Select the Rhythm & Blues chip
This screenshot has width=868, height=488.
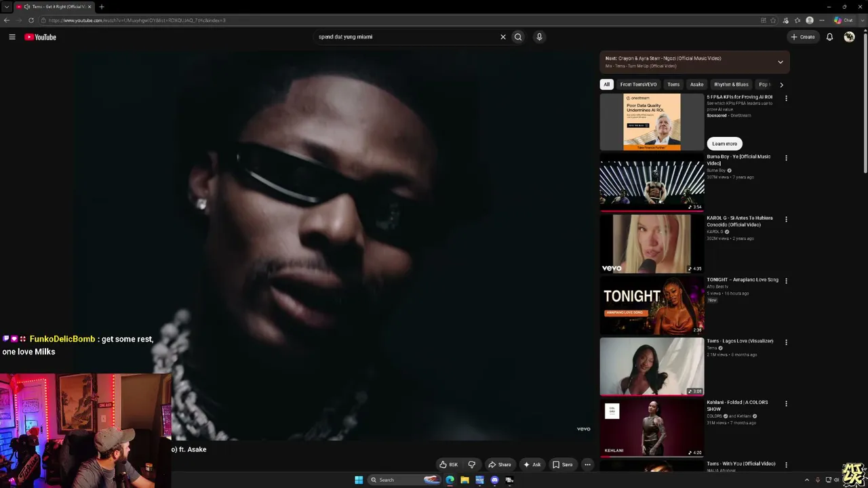click(x=731, y=85)
